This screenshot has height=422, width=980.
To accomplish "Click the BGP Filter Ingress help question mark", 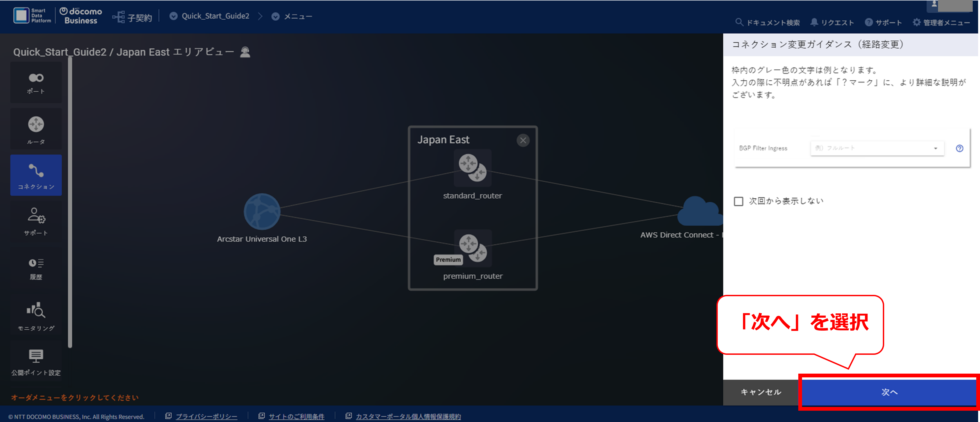I will (959, 149).
